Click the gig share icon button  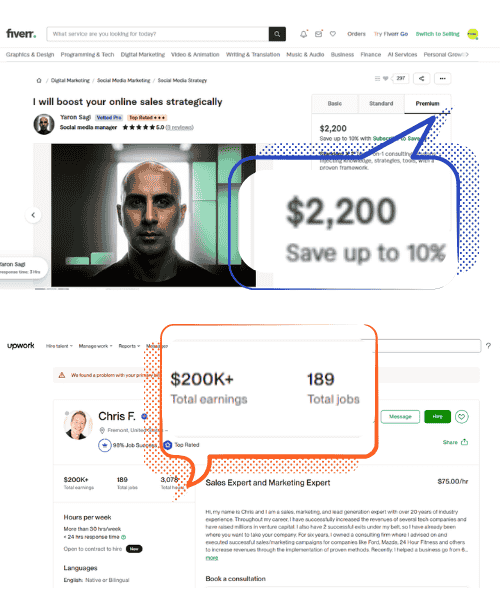[x=421, y=78]
